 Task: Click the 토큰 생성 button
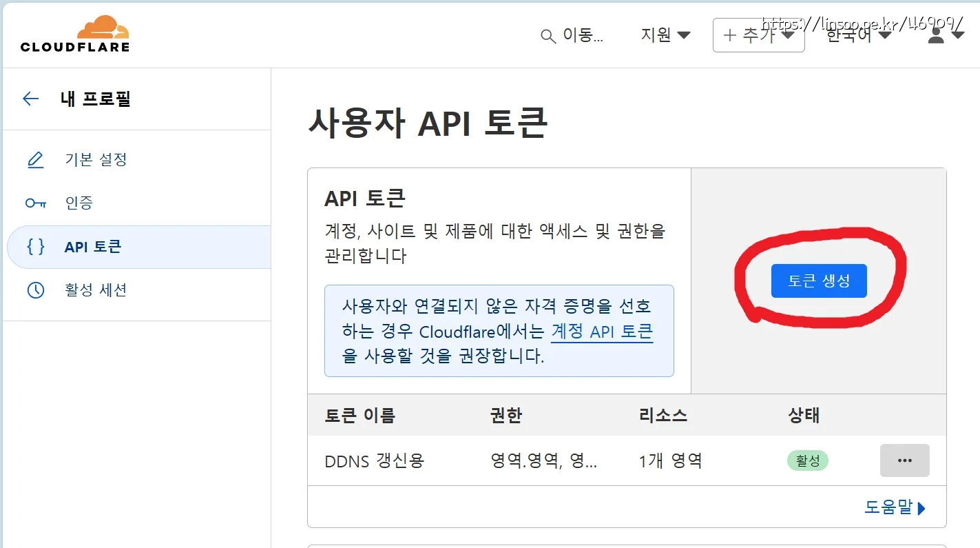pyautogui.click(x=819, y=281)
